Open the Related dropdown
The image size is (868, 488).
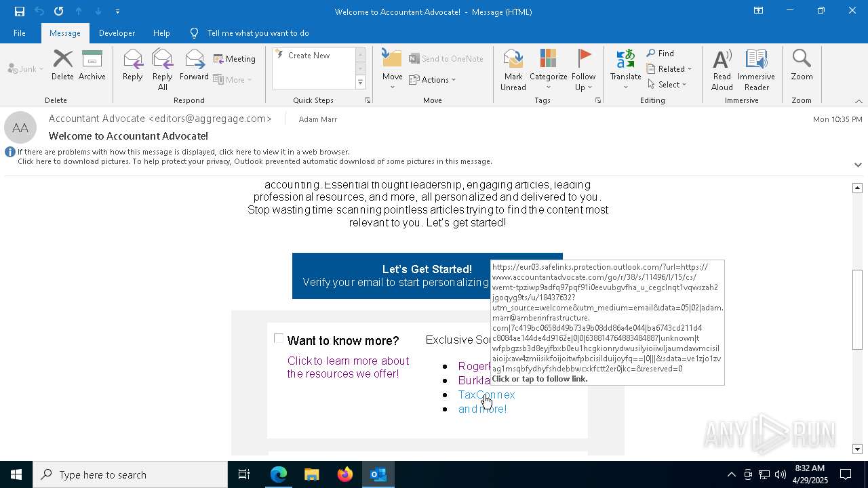coord(669,69)
